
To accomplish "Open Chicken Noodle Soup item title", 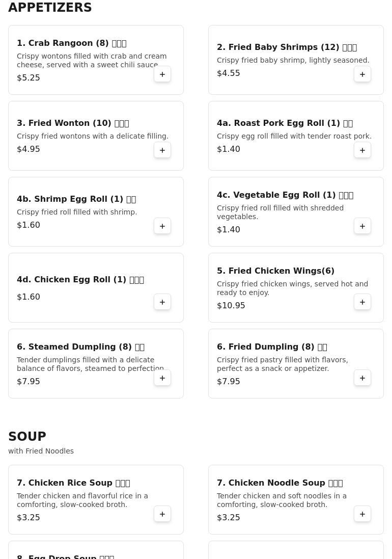I will 280,483.
